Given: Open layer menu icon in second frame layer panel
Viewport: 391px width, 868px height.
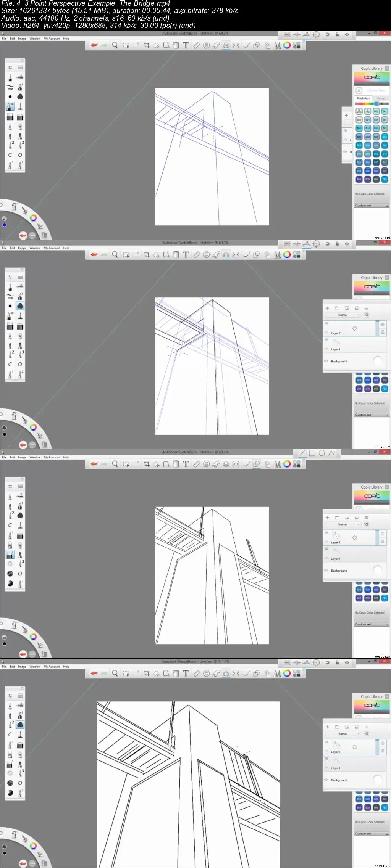Looking at the screenshot, I should tap(366, 308).
